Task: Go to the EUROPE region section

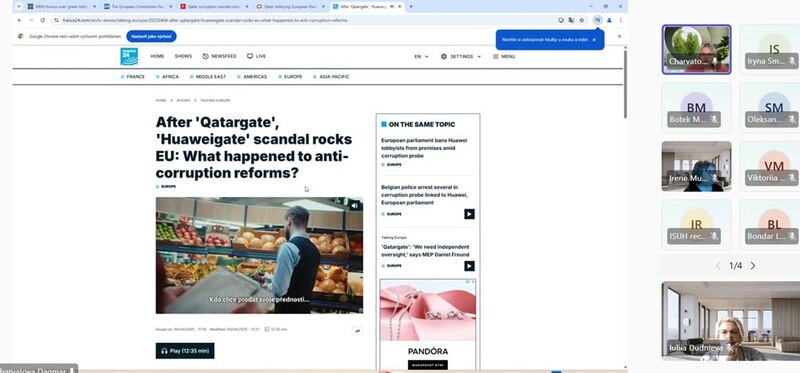Action: pyautogui.click(x=290, y=77)
